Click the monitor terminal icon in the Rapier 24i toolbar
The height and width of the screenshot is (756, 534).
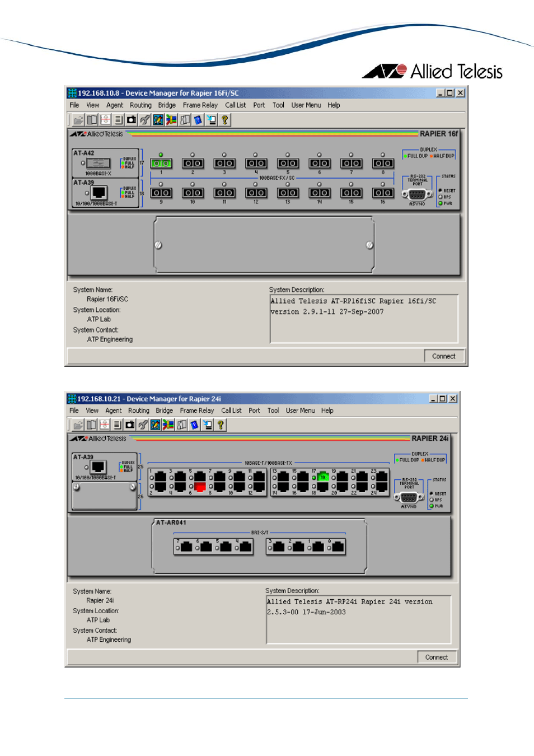pyautogui.click(x=208, y=425)
